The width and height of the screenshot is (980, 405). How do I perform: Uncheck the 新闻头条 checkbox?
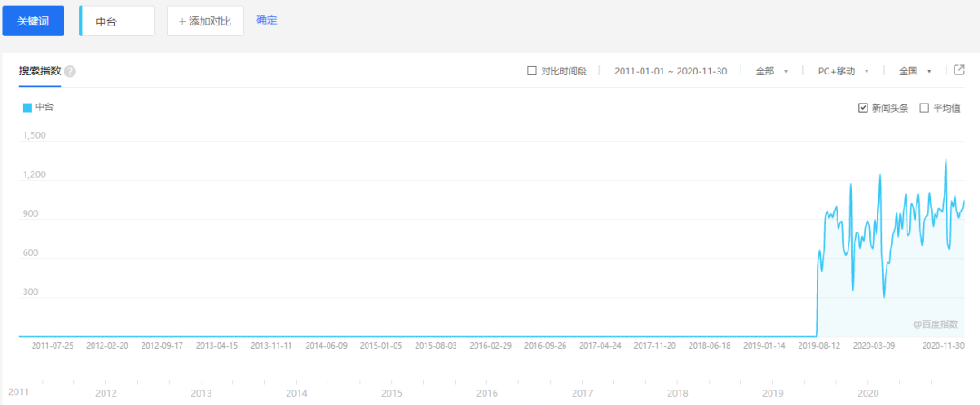coord(863,107)
